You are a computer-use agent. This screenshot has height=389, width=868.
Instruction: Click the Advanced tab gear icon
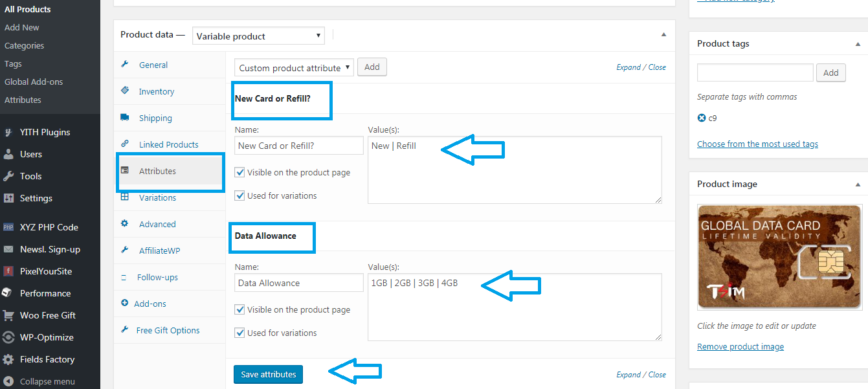point(125,224)
